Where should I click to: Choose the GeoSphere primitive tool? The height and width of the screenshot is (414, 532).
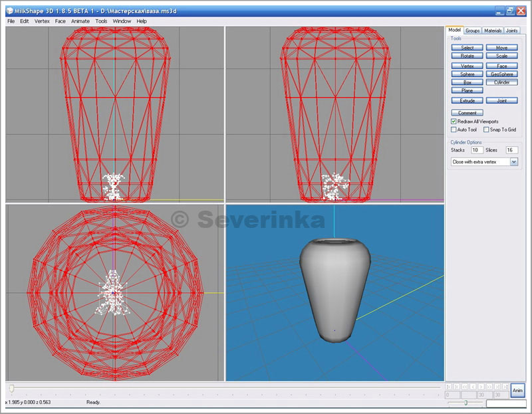[x=502, y=74]
